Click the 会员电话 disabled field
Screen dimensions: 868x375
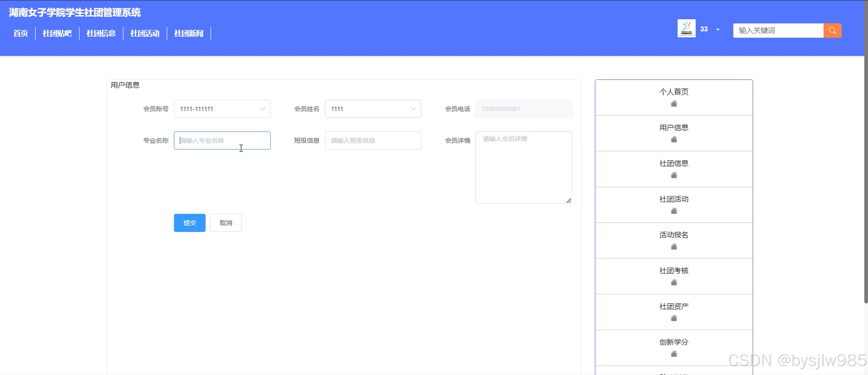(524, 109)
